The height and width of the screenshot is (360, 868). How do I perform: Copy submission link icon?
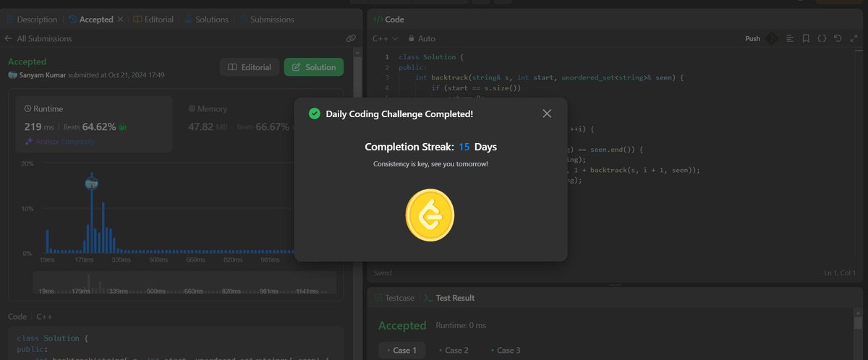pos(351,38)
